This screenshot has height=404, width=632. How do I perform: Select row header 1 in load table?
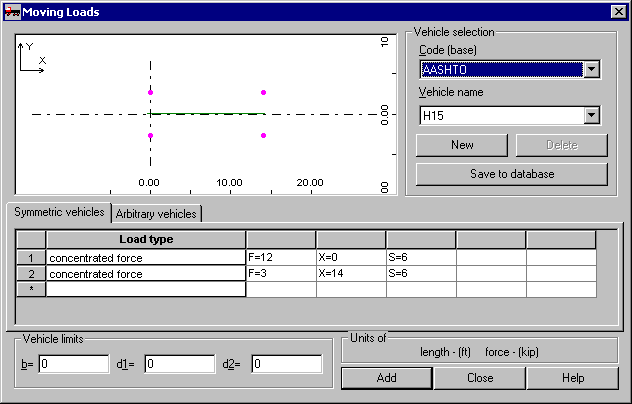[x=31, y=257]
